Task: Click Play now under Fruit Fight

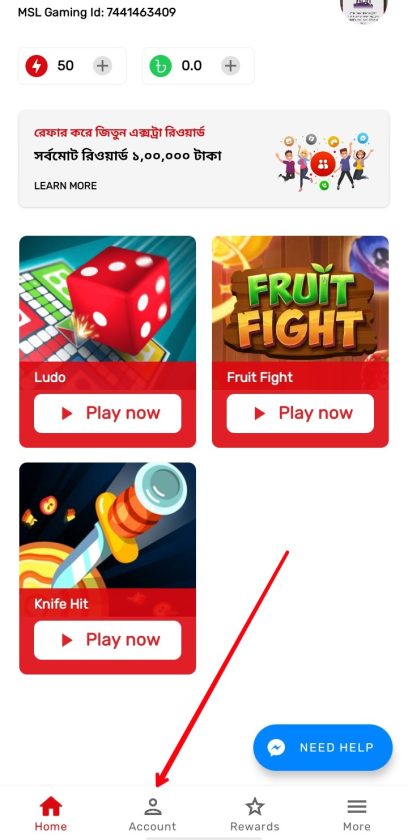Action: [x=300, y=413]
